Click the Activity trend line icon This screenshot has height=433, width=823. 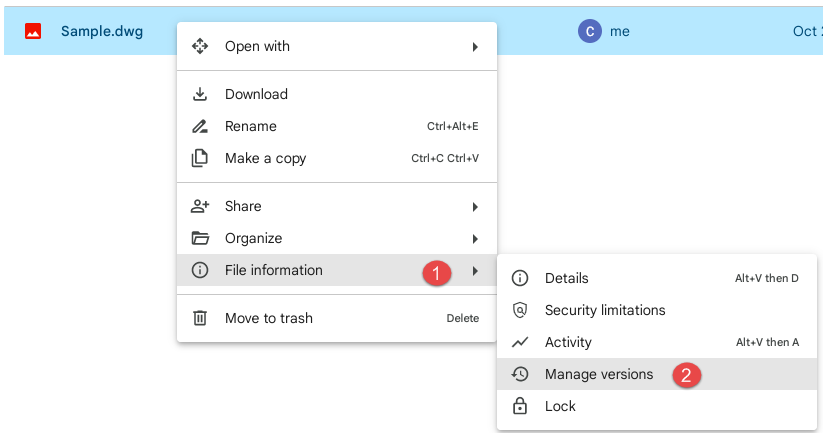(520, 342)
